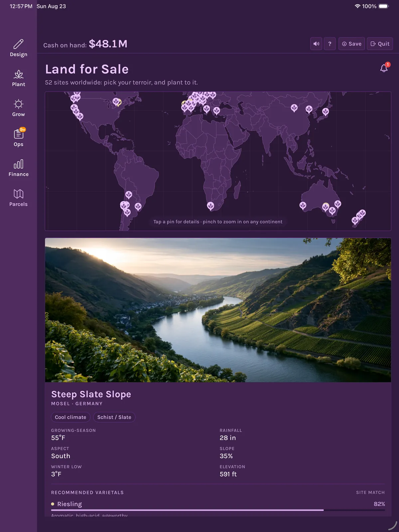Open the Parcels section

[x=18, y=198]
